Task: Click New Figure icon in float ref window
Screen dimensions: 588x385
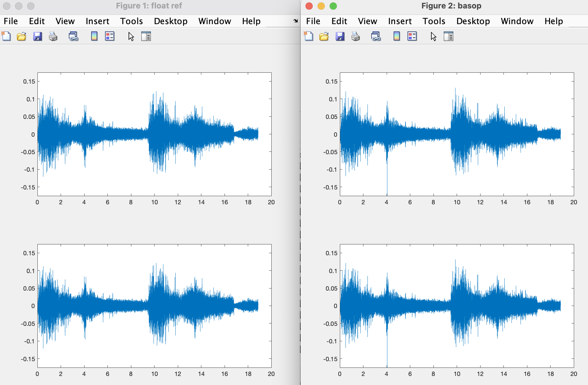Action: coord(6,37)
